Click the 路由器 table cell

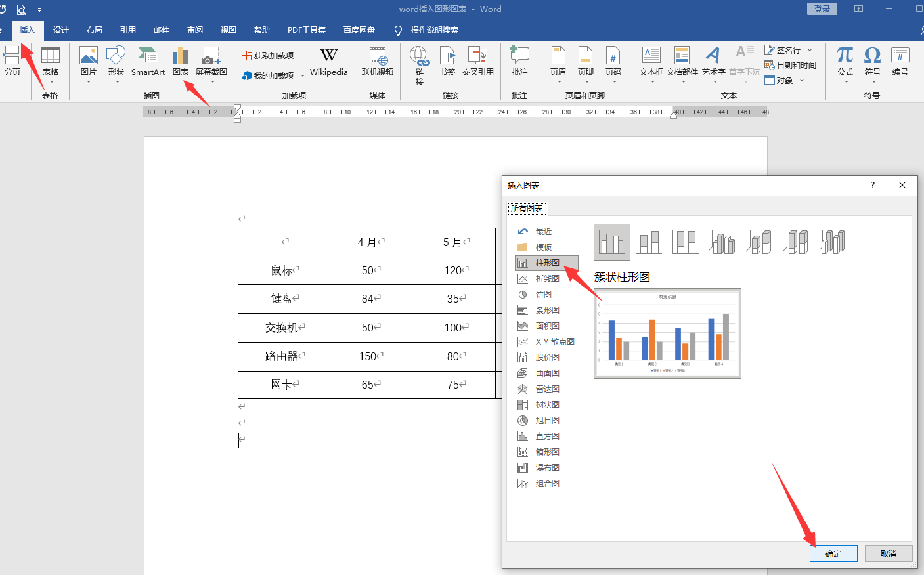tap(281, 356)
